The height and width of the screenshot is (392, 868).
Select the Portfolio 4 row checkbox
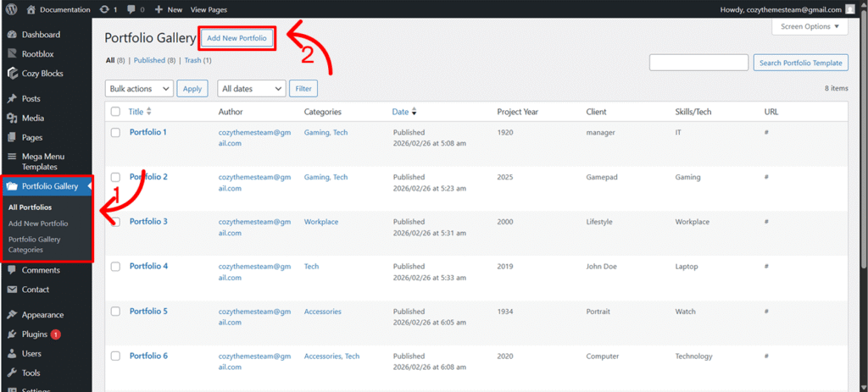115,267
